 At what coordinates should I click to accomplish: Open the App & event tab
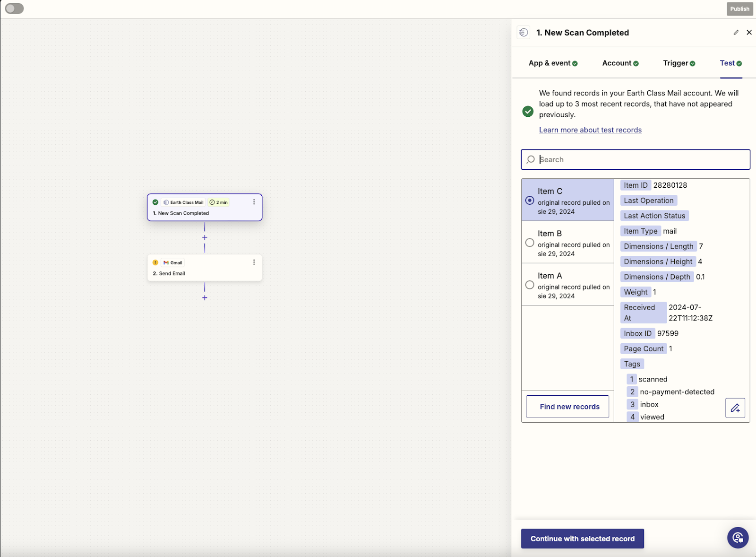(x=553, y=63)
